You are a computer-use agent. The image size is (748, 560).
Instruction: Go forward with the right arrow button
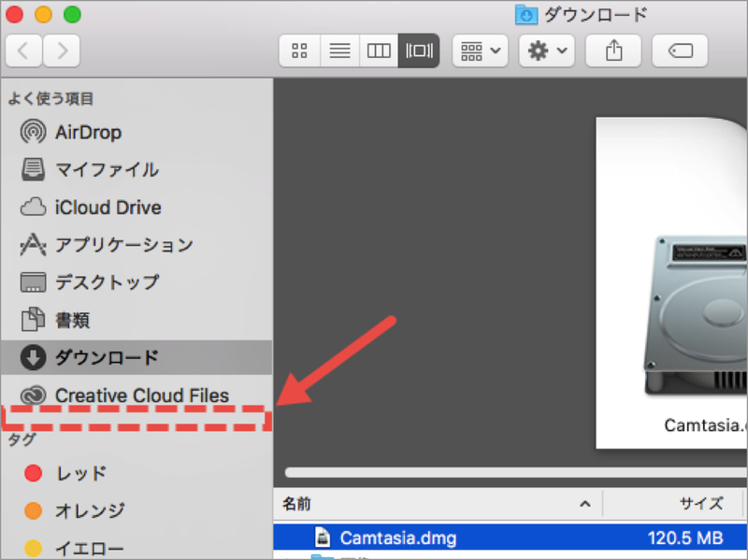(x=62, y=50)
